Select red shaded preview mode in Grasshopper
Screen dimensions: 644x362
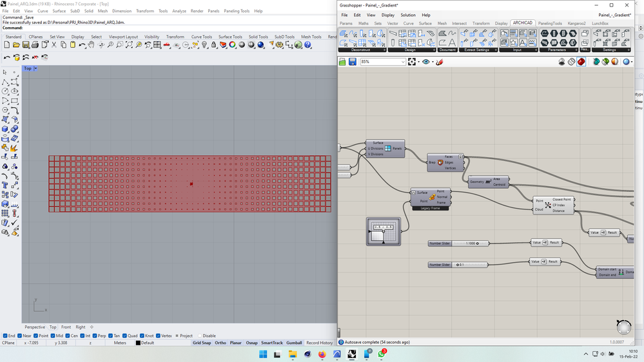tap(581, 62)
